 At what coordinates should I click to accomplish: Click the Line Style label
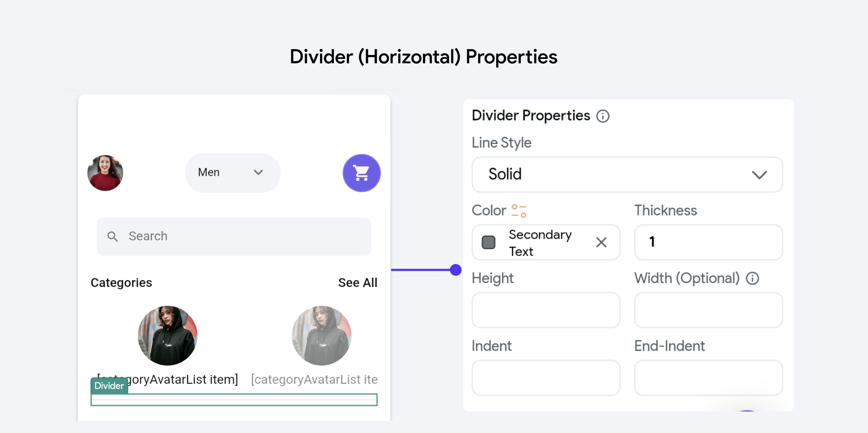click(501, 143)
